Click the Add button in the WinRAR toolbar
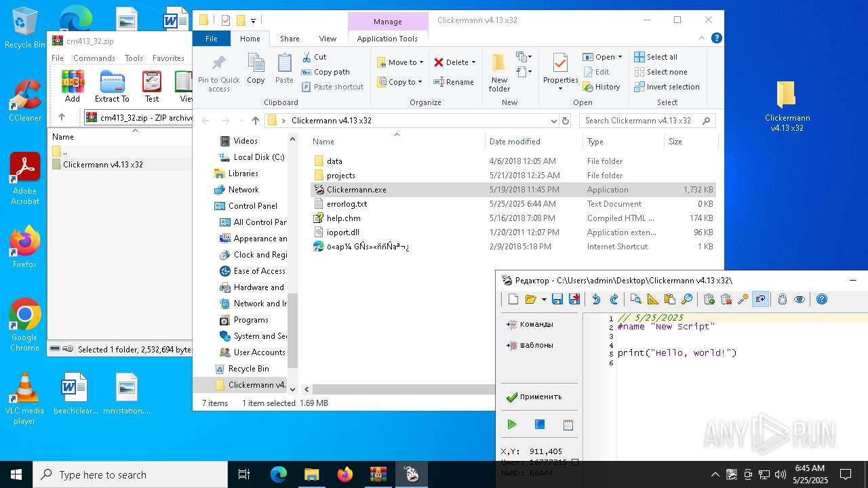 pyautogui.click(x=73, y=87)
